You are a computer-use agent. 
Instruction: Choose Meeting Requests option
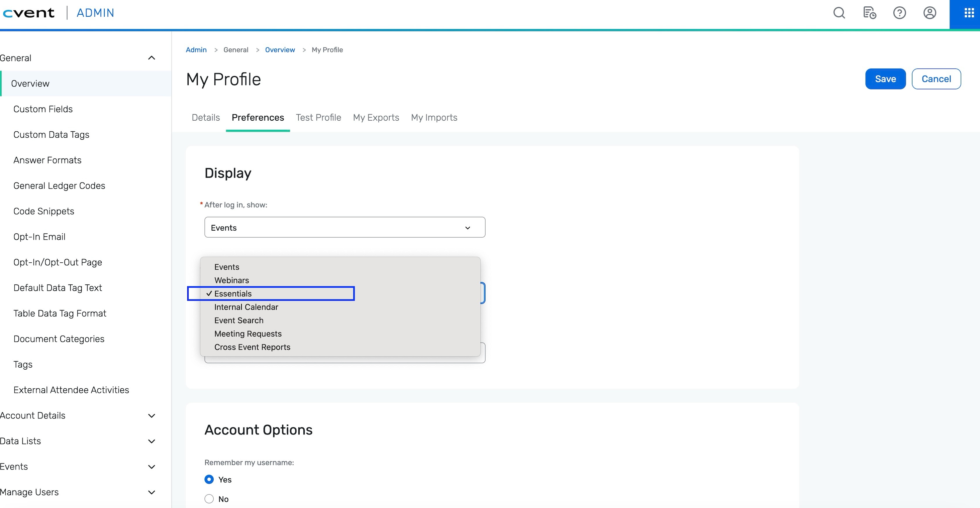click(340, 334)
